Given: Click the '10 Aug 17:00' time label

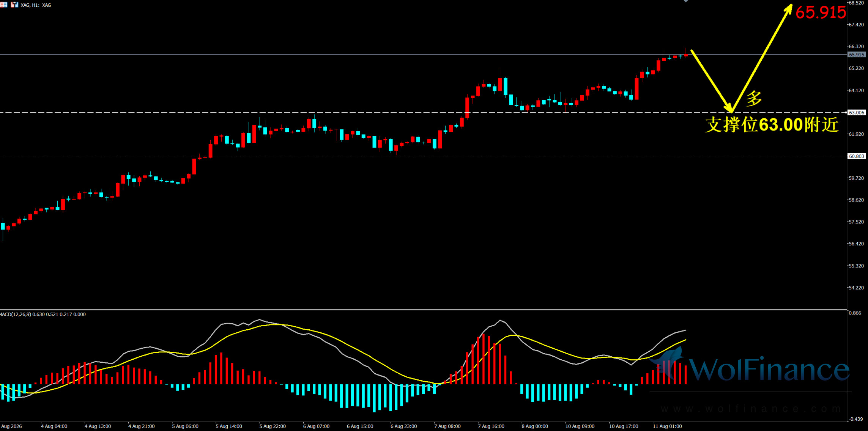Looking at the screenshot, I should click(624, 426).
